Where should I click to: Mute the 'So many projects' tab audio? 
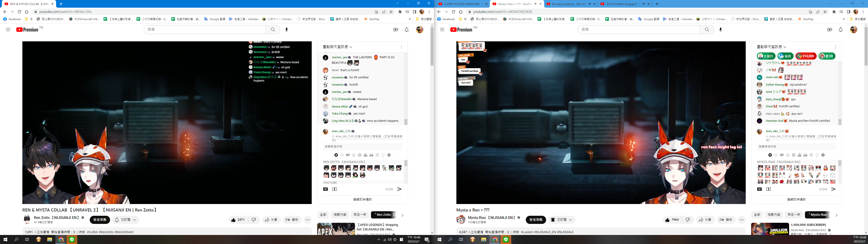[x=590, y=4]
